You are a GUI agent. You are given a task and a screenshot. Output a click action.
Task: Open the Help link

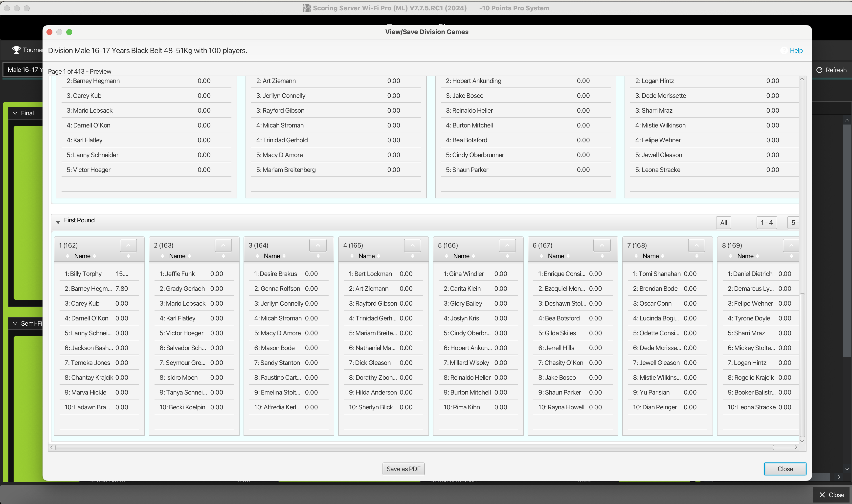click(x=797, y=50)
